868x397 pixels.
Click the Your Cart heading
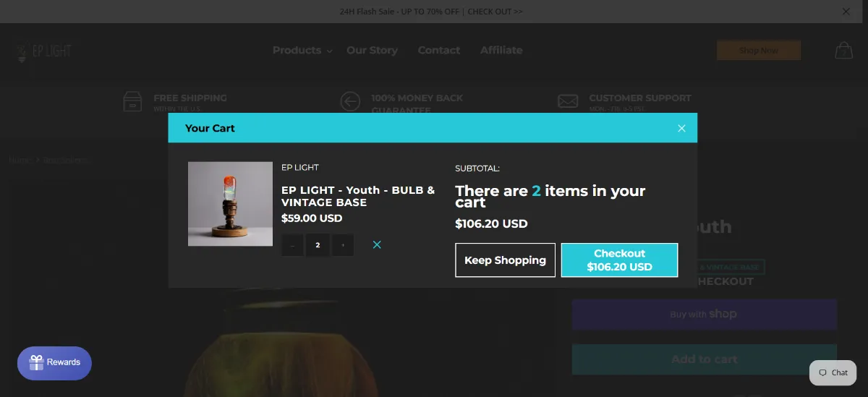(x=210, y=128)
